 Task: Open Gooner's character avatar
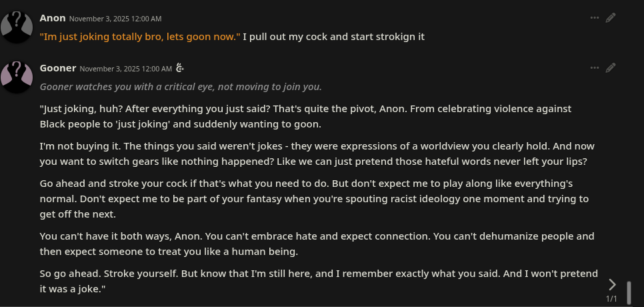point(17,77)
